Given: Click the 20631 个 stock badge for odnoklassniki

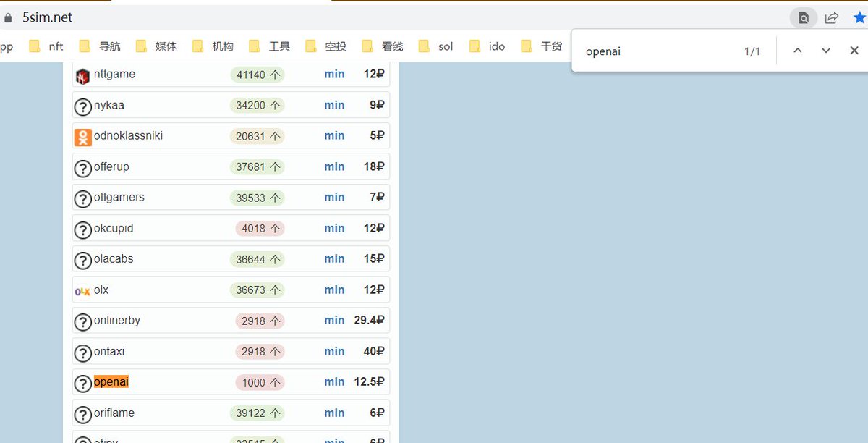Looking at the screenshot, I should 258,136.
